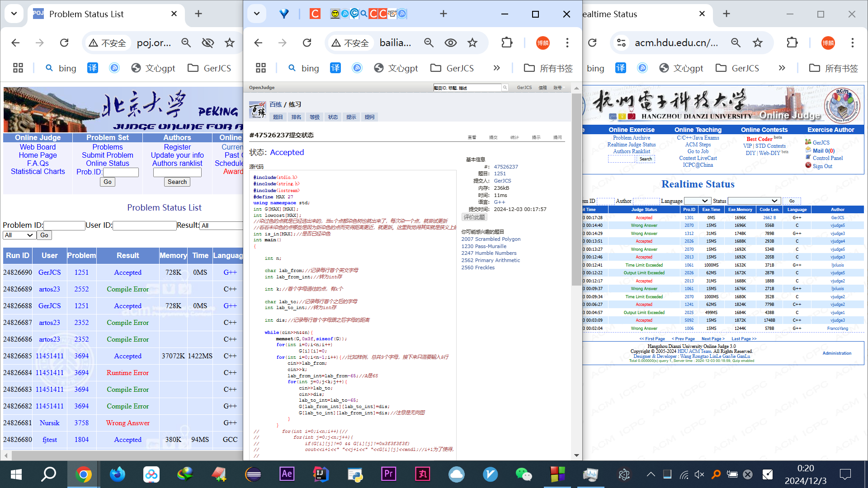Bookmark the bailian page with star icon
The width and height of the screenshot is (868, 488).
click(x=472, y=42)
